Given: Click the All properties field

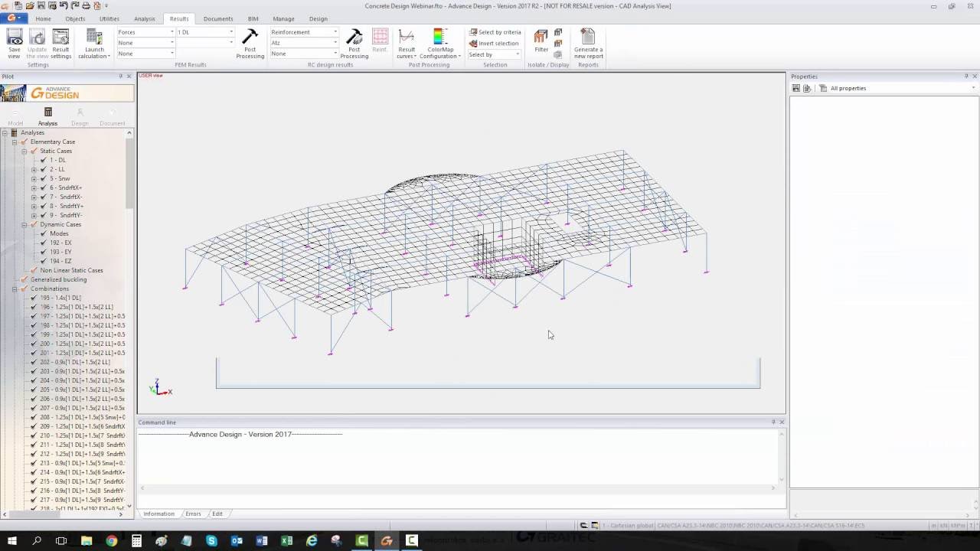Looking at the screenshot, I should pyautogui.click(x=897, y=88).
